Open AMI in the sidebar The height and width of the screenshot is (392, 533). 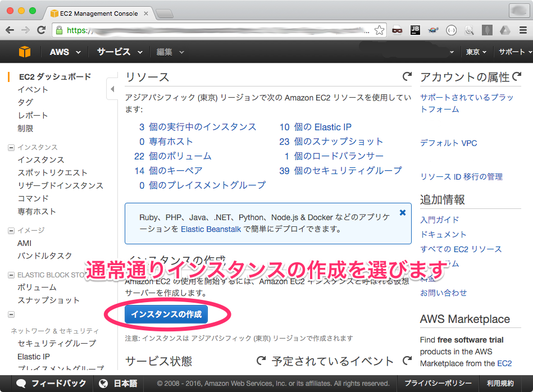[24, 243]
